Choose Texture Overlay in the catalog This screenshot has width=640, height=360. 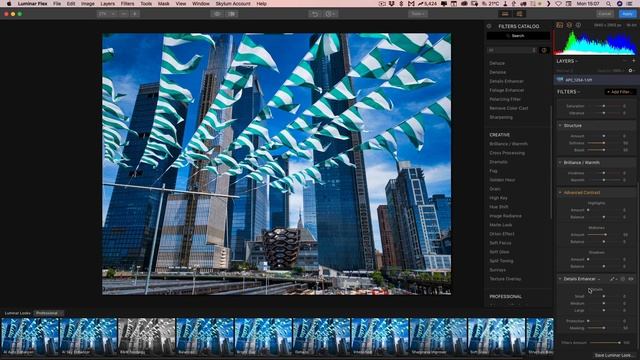pyautogui.click(x=505, y=279)
